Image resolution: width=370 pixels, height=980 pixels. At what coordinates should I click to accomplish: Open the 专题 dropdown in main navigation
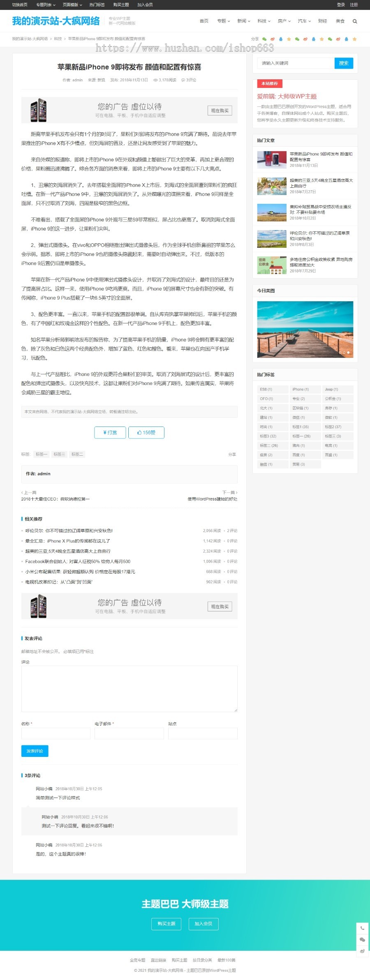point(223,21)
